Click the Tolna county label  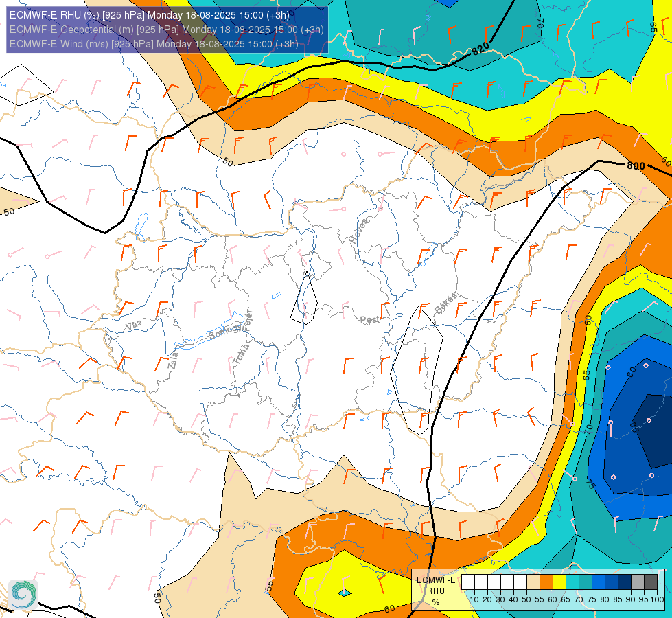pos(241,354)
